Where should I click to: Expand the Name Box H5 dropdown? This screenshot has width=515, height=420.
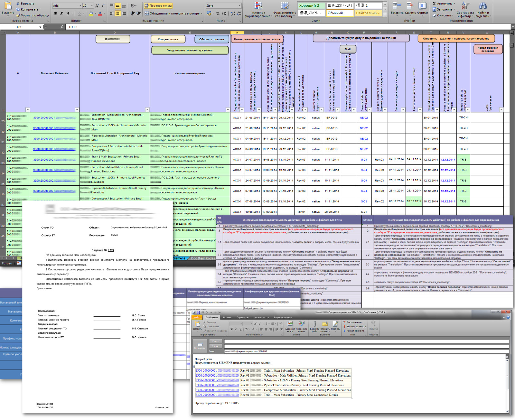40,27
